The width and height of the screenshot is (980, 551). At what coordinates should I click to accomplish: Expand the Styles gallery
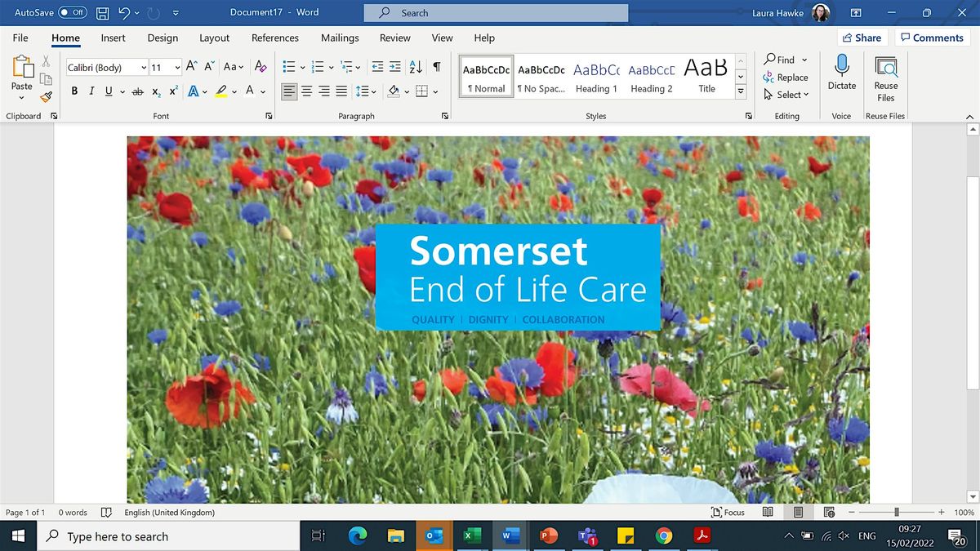[x=741, y=91]
